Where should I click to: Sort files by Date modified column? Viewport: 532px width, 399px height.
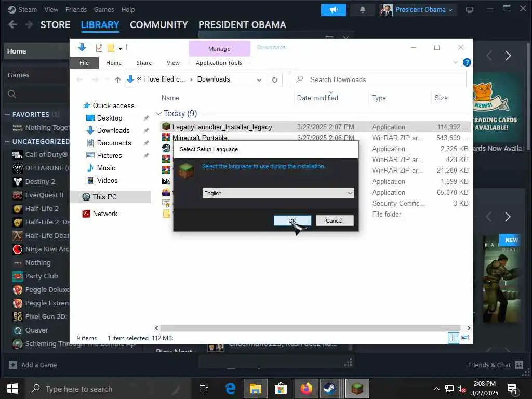click(x=317, y=98)
